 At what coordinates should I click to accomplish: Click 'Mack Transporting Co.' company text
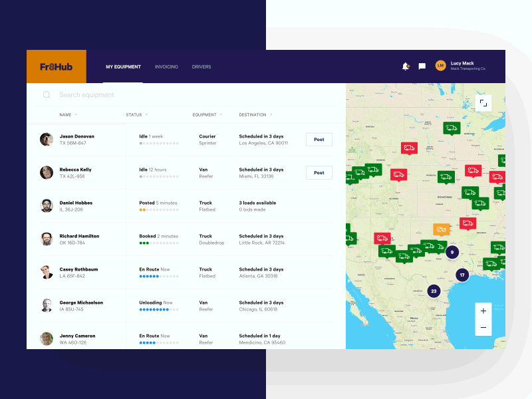[x=468, y=69]
